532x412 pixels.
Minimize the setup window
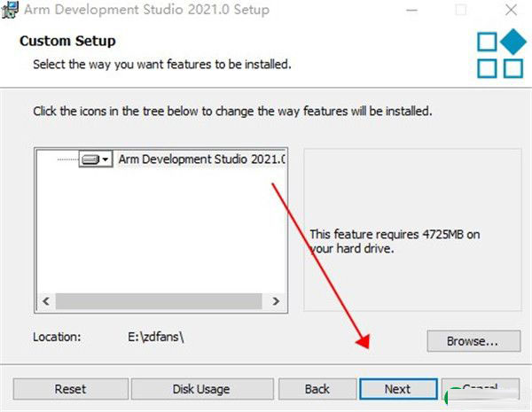(x=411, y=10)
